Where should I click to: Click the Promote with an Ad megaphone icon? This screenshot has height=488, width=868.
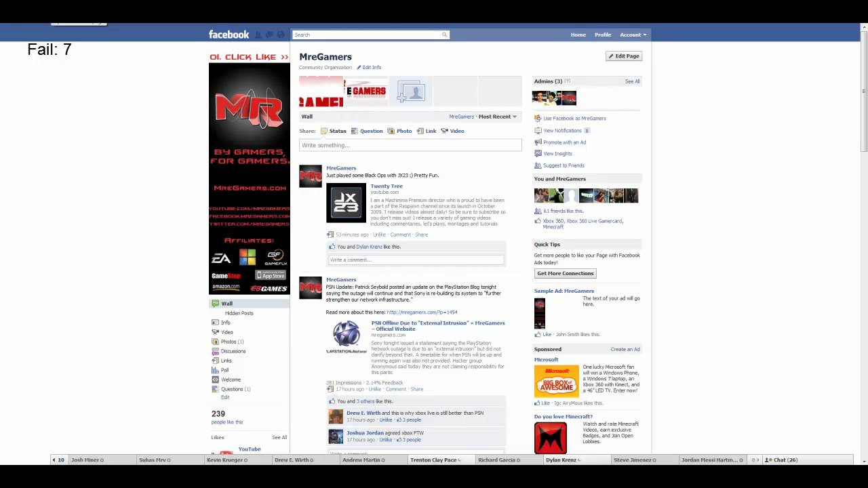(x=538, y=142)
